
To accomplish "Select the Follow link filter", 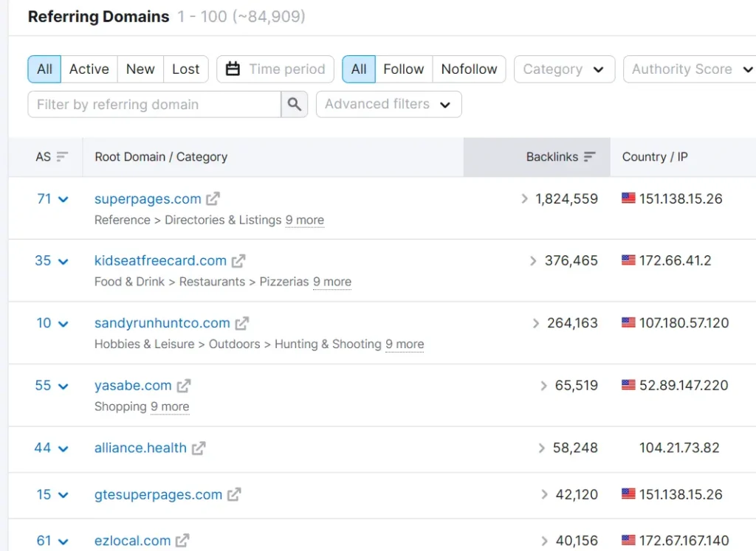I will 404,69.
